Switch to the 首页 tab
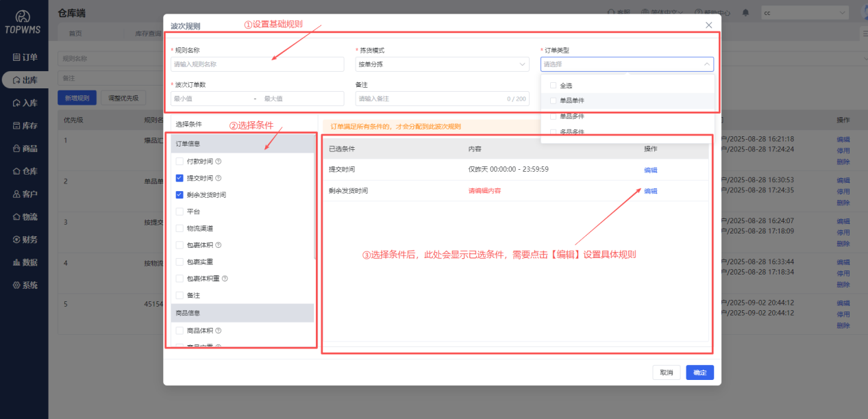Image resolution: width=868 pixels, height=419 pixels. pos(75,33)
